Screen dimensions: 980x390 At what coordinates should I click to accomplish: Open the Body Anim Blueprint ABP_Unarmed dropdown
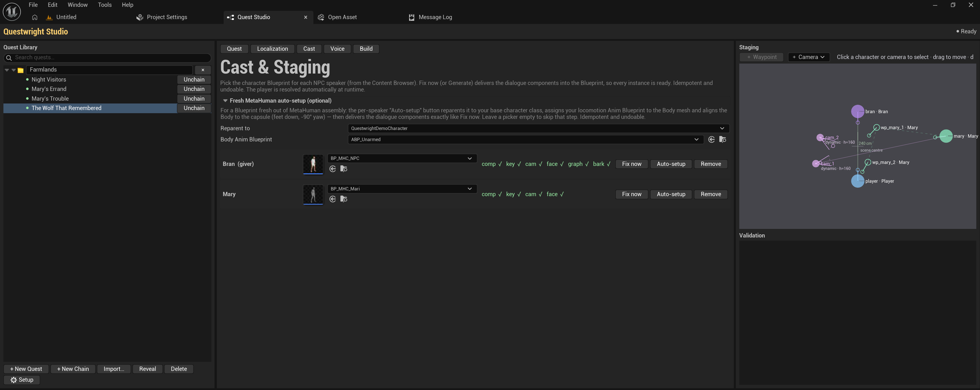point(525,139)
